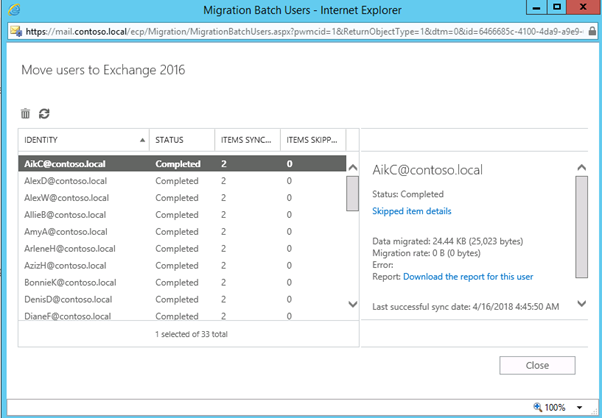Select the DenisD@contoso.local row

coord(182,299)
